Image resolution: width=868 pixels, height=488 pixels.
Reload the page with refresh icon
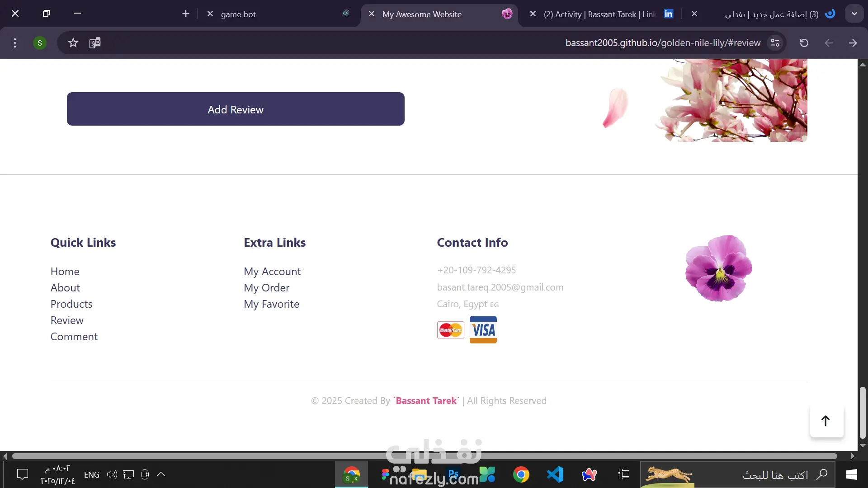[804, 43]
